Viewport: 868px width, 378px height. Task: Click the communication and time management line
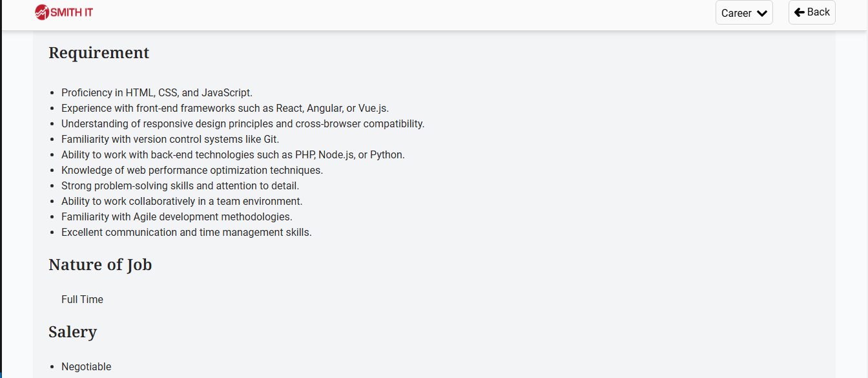click(x=186, y=232)
